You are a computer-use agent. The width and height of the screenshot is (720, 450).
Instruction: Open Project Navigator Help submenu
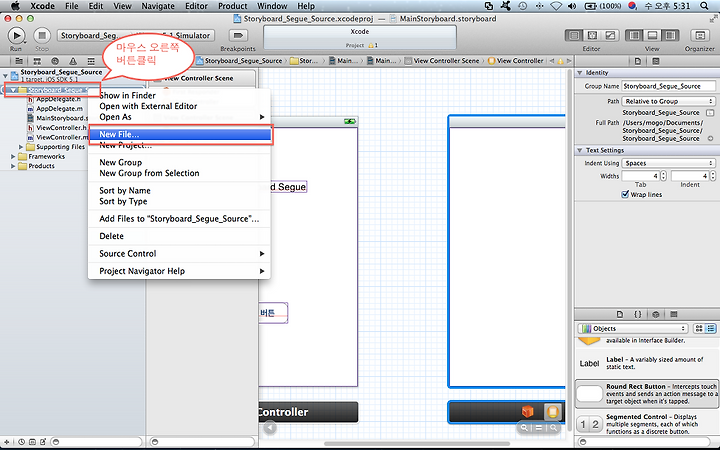tap(179, 271)
